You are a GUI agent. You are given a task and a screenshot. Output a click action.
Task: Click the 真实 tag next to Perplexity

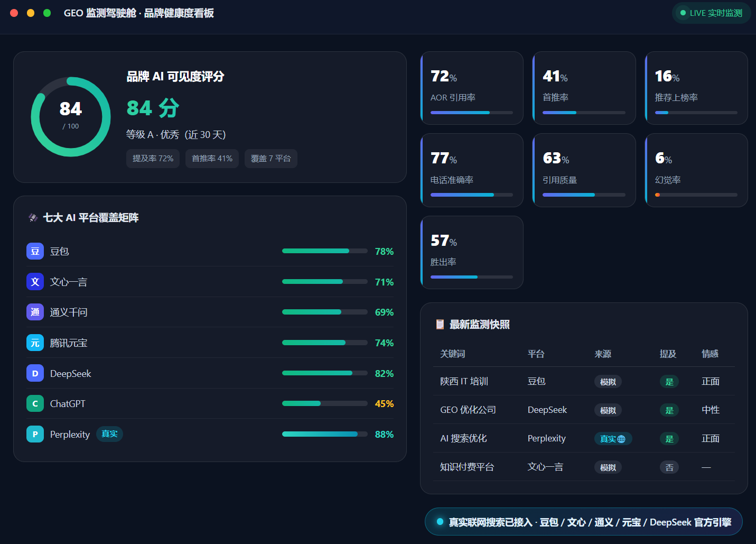[x=109, y=434]
